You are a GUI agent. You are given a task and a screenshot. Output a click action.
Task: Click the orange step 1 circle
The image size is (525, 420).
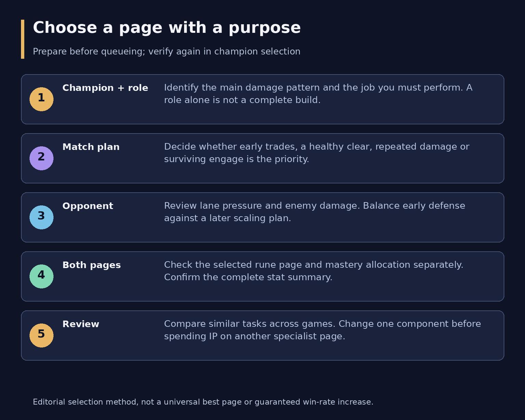(x=41, y=99)
